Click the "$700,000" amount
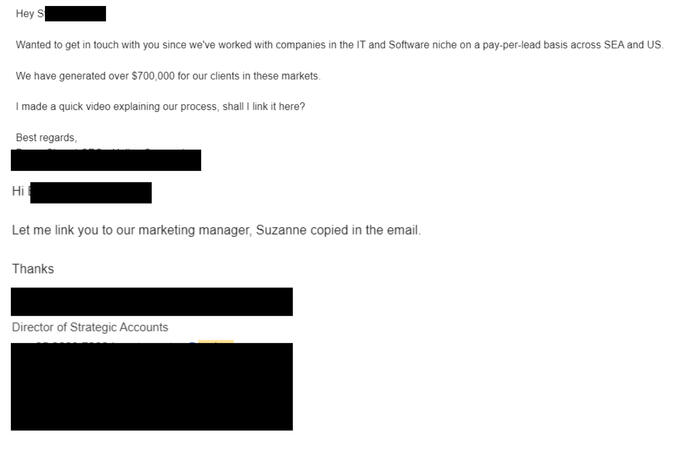 (x=155, y=76)
